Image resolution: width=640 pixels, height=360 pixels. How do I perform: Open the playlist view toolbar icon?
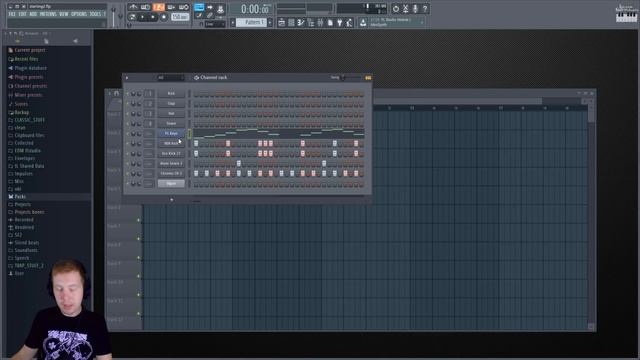point(282,23)
